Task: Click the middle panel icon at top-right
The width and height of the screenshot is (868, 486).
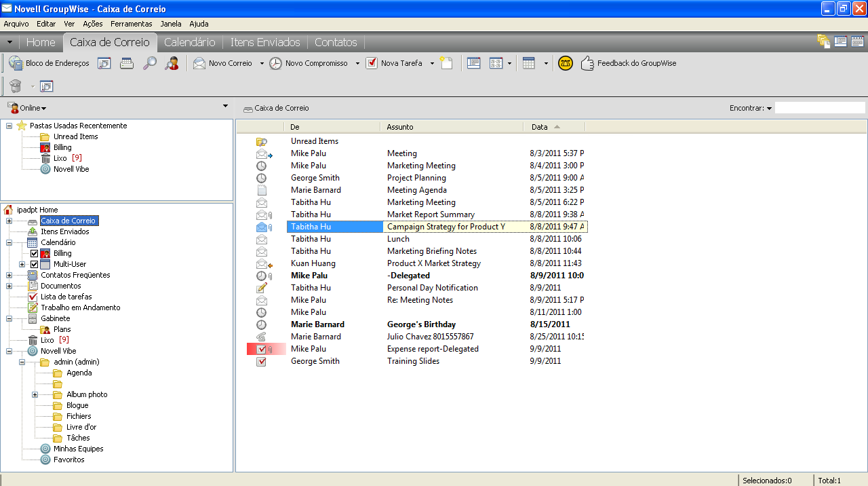Action: 841,41
